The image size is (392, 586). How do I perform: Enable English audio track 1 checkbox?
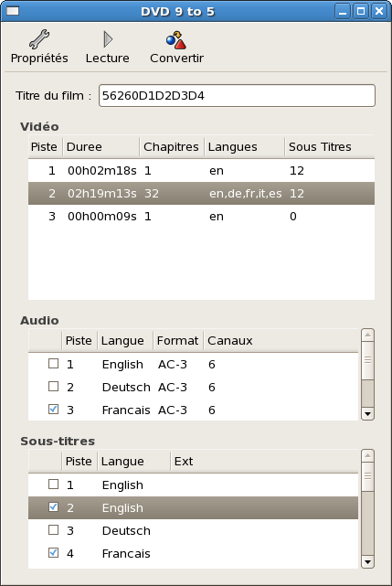click(53, 364)
